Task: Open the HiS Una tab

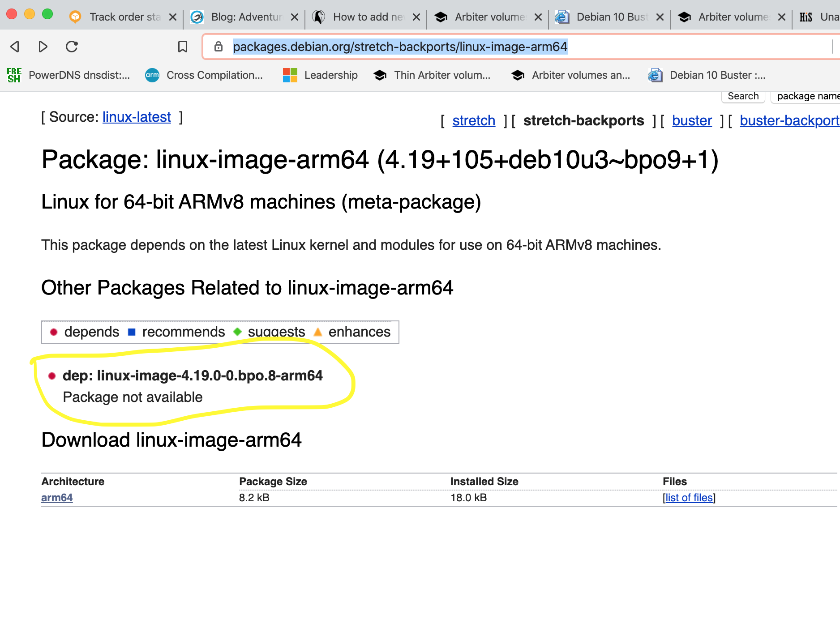Action: [x=818, y=17]
